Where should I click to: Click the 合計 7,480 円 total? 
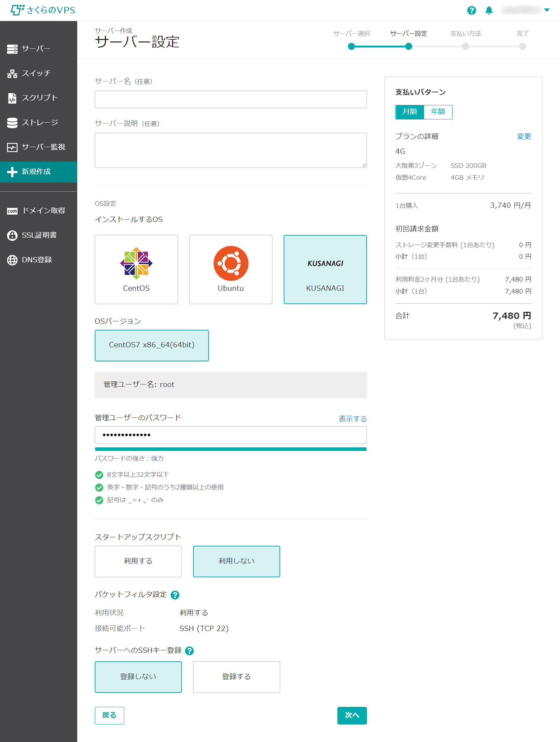click(512, 316)
